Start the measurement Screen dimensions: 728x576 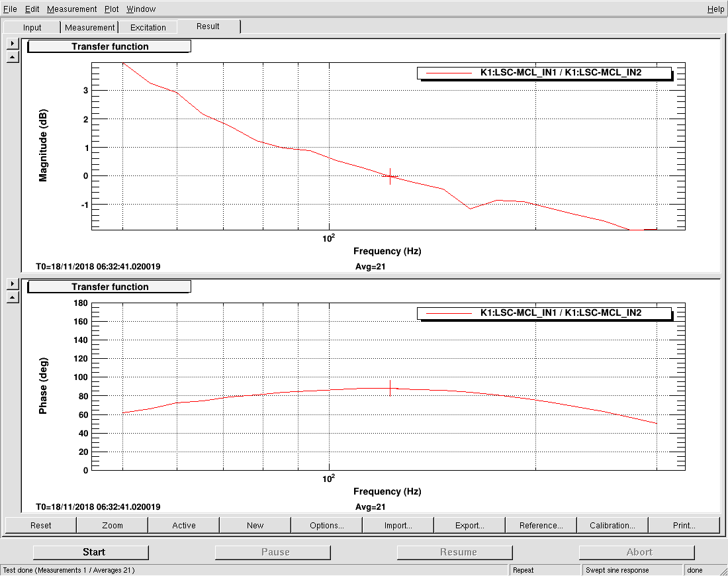[x=91, y=552]
